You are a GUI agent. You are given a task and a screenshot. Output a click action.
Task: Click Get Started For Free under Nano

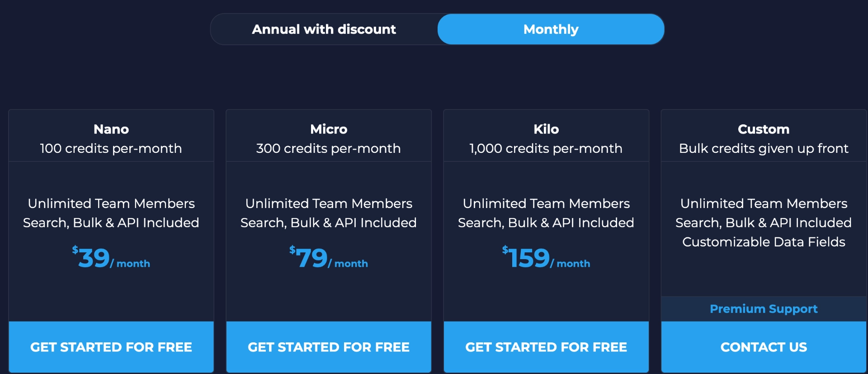click(111, 347)
